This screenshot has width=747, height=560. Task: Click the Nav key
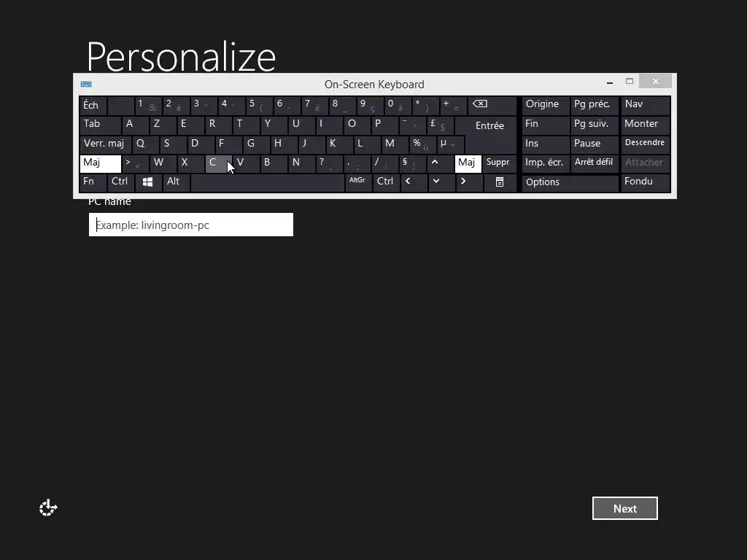646,105
